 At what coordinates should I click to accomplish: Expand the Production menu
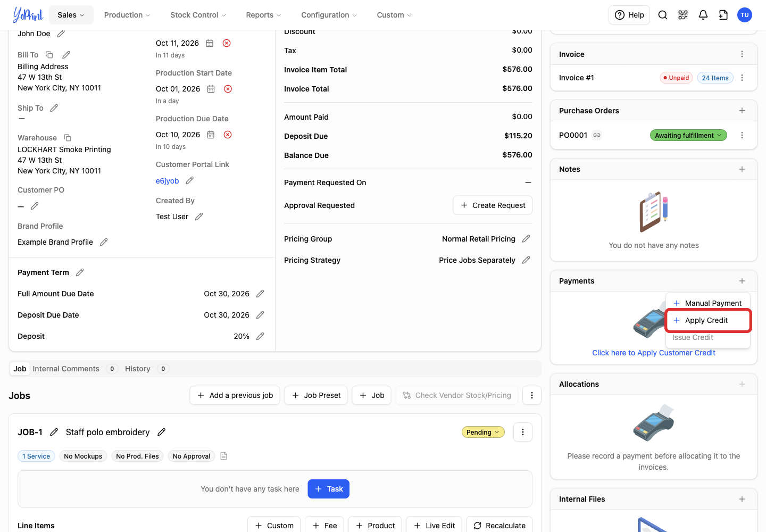127,15
